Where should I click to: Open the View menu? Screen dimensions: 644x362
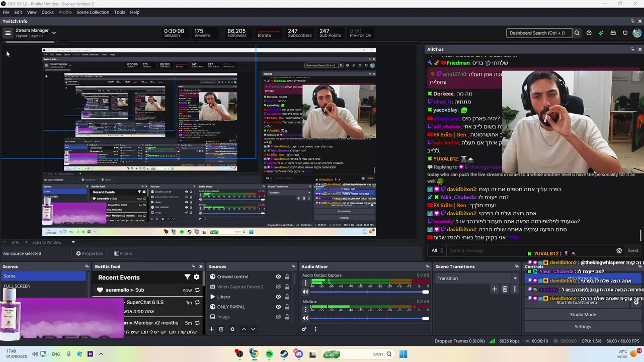point(32,12)
